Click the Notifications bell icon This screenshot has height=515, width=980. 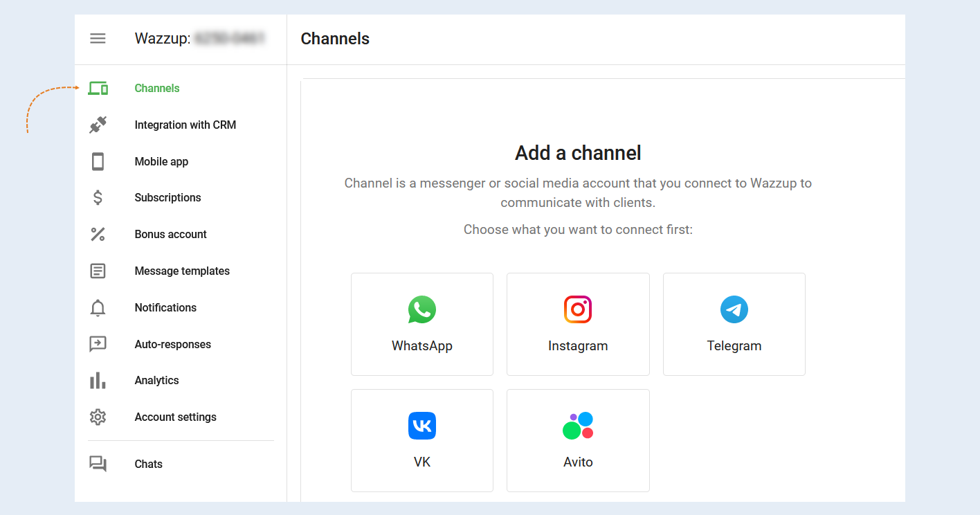click(98, 308)
